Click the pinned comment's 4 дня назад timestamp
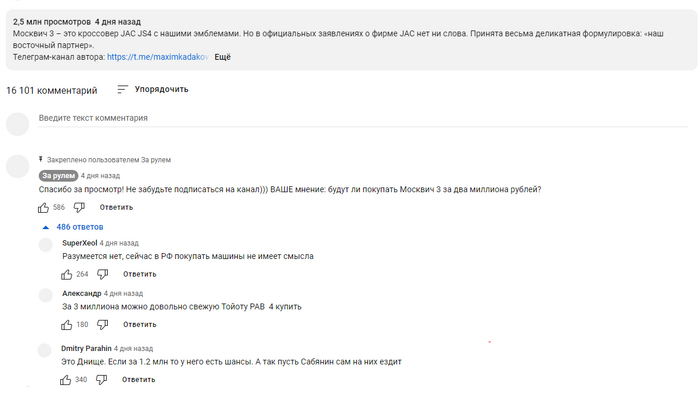Viewport: 700px width, 409px height. (x=100, y=176)
